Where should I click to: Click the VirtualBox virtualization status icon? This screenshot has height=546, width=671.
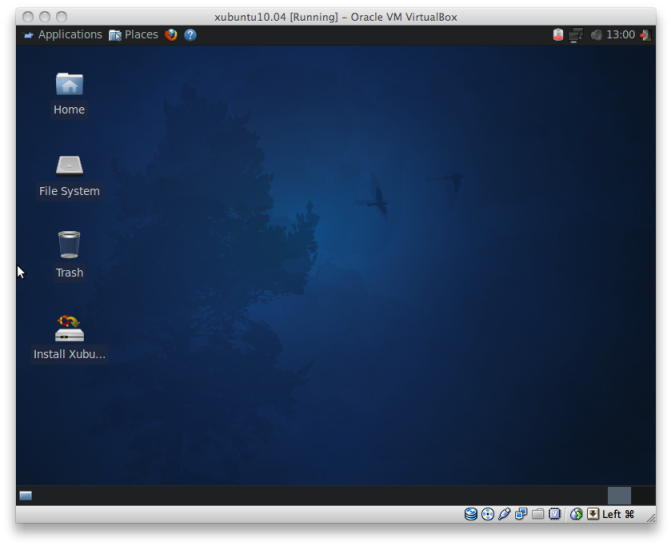coord(555,513)
